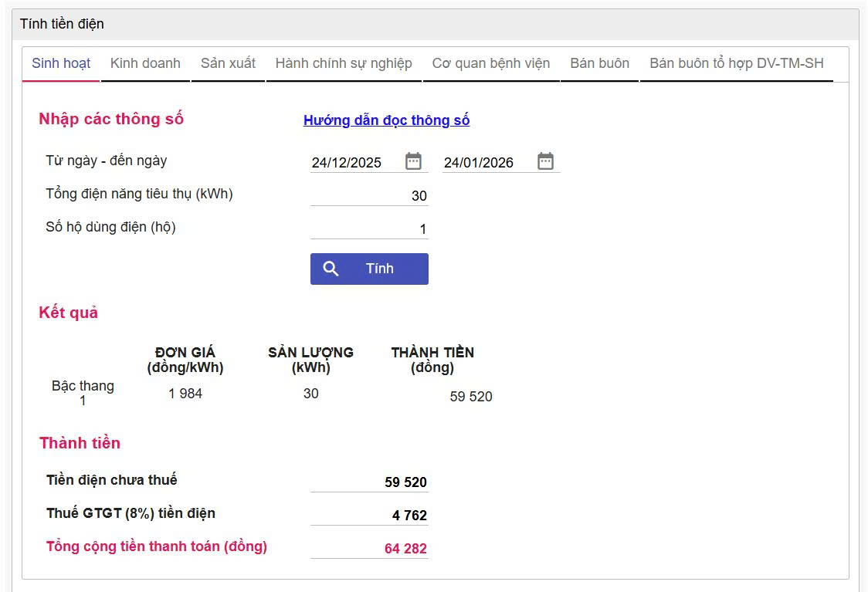Select the Sản xuất tab
Screen dimensions: 868x592
pos(228,63)
